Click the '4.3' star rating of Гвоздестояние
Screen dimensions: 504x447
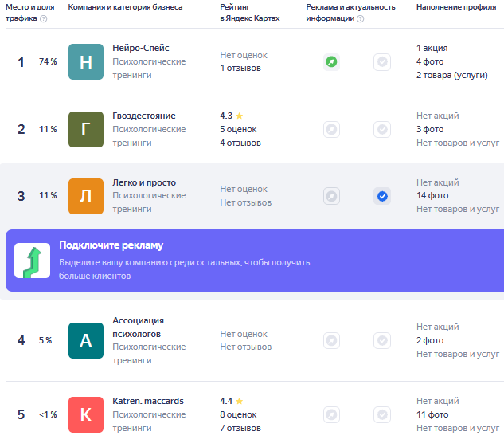tap(232, 116)
